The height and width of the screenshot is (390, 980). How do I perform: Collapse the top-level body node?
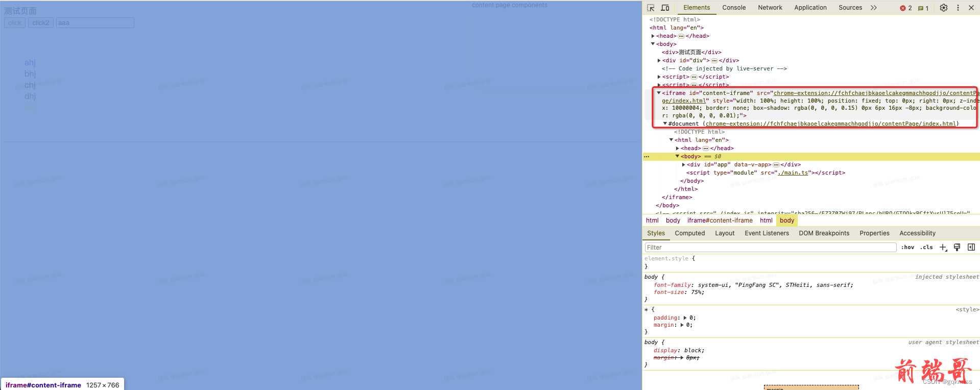pyautogui.click(x=653, y=44)
